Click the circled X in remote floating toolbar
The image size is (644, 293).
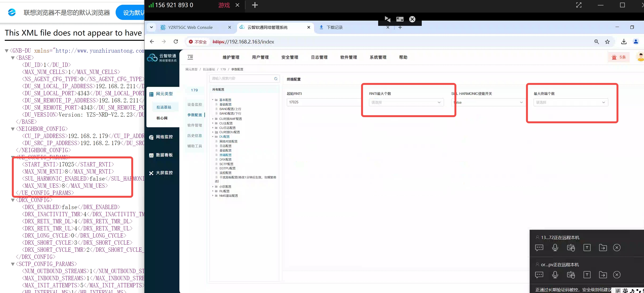tap(412, 19)
